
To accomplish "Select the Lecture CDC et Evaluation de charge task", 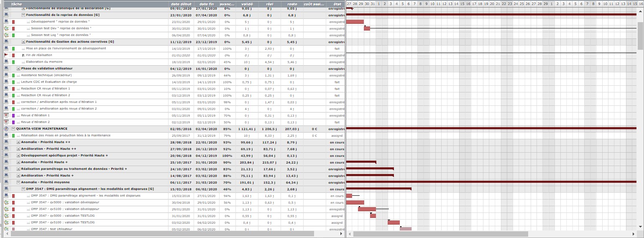I will pos(49,82).
